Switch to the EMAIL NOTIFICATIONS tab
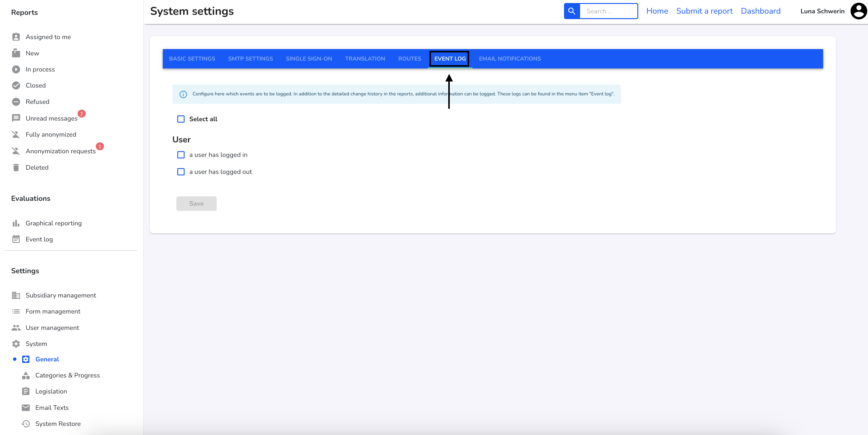This screenshot has width=868, height=435. tap(509, 58)
